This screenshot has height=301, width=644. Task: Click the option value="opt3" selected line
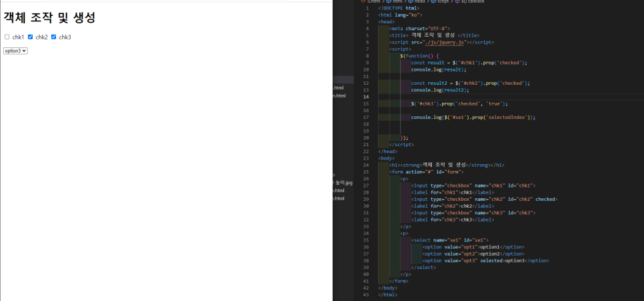[486, 261]
